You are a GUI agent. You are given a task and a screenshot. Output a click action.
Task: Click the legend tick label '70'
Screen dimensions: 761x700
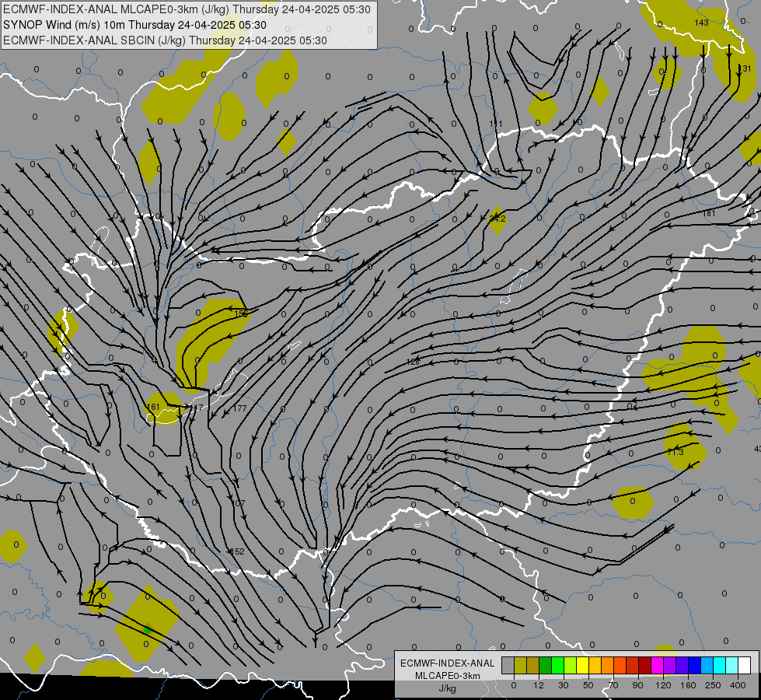tap(613, 685)
